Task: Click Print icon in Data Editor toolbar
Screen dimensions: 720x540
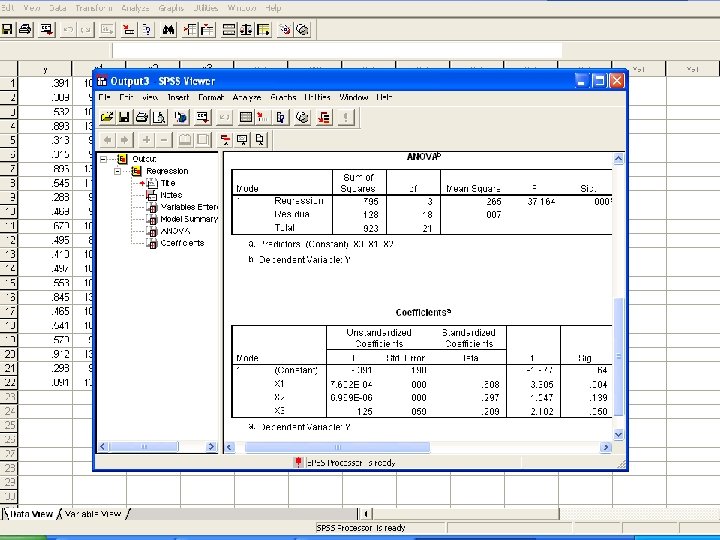Action: point(25,30)
